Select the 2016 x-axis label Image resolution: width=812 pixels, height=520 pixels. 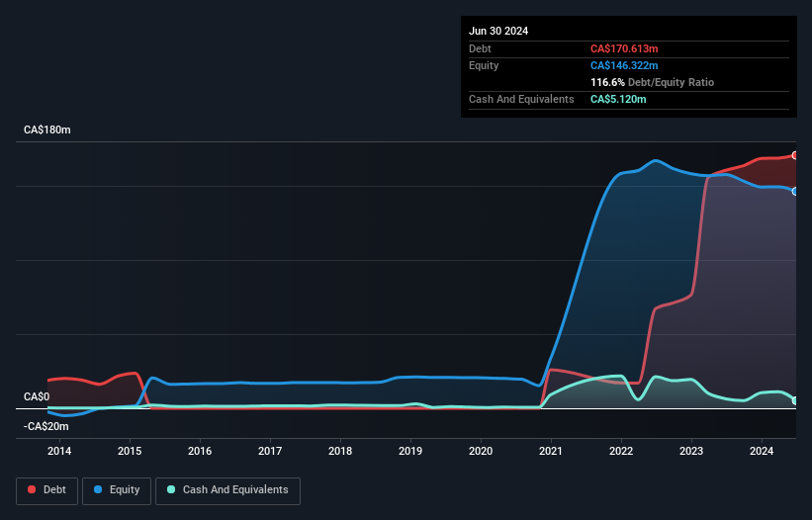(x=200, y=451)
